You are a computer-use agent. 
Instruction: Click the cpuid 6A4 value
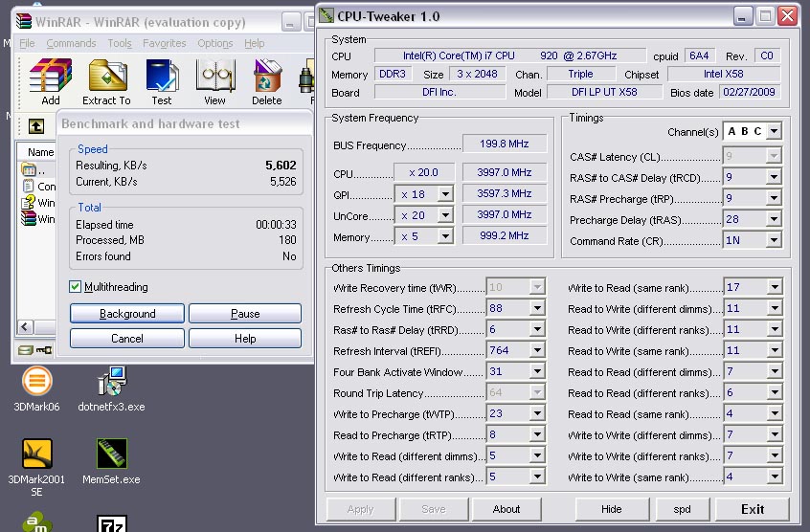(700, 55)
